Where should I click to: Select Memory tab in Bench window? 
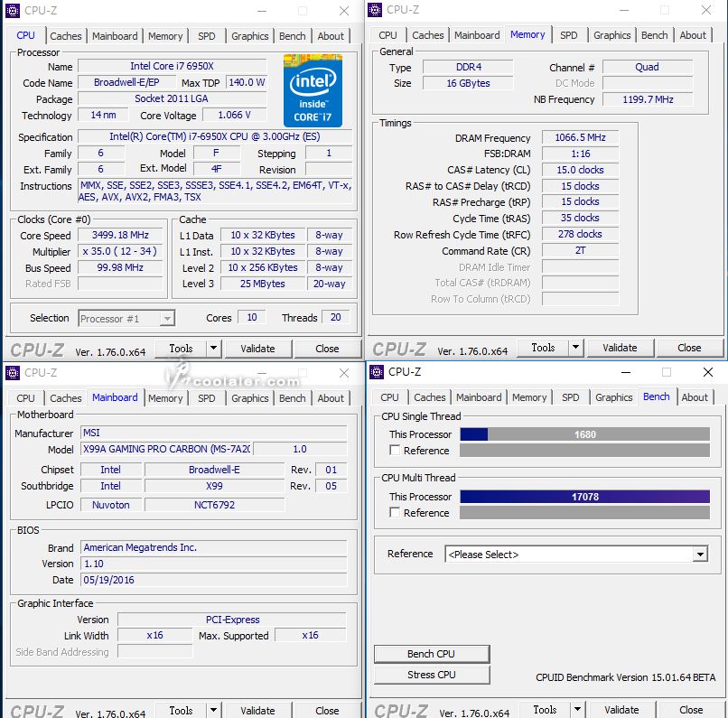coord(529,397)
